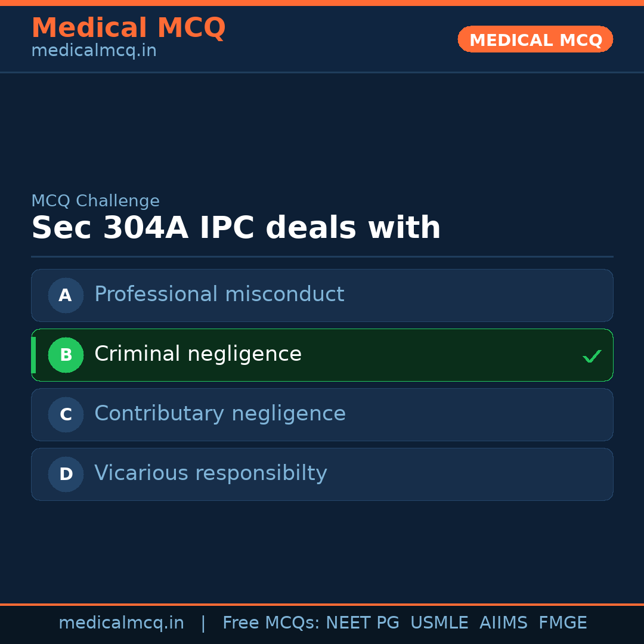The width and height of the screenshot is (644, 644).
Task: Click the USMLE footer label
Action: coord(439,623)
